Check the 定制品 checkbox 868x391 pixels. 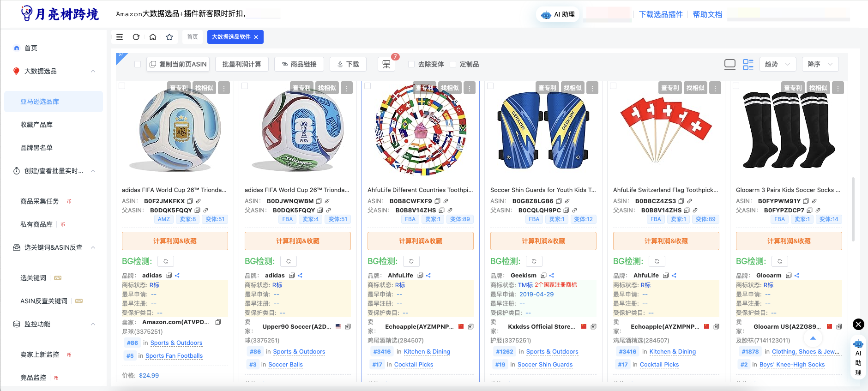453,64
